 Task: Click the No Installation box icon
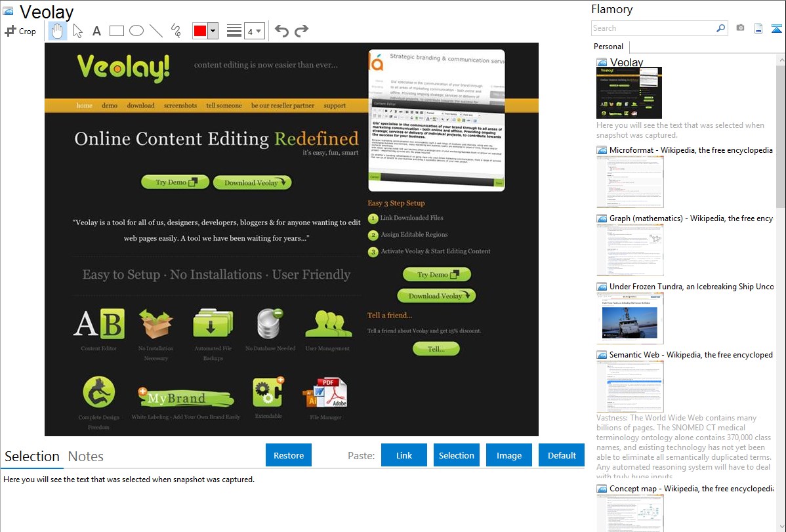(156, 323)
